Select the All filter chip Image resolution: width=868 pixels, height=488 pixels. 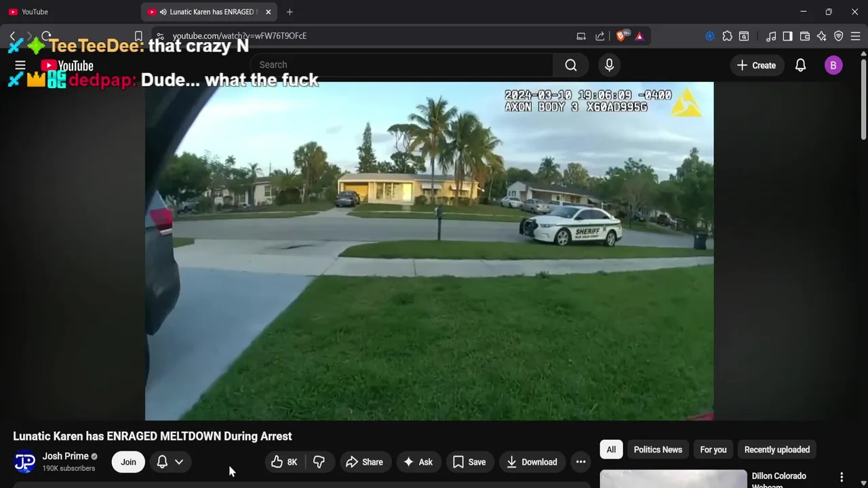click(x=611, y=450)
